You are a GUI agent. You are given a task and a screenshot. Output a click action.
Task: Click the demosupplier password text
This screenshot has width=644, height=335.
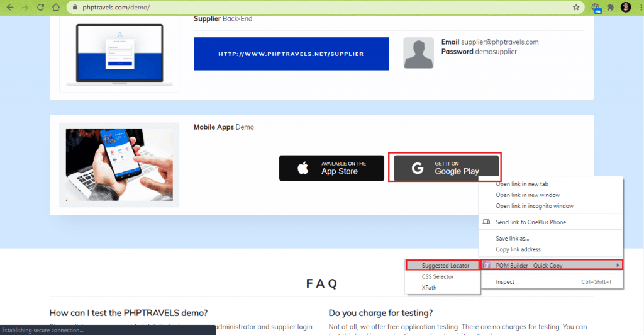click(x=496, y=52)
